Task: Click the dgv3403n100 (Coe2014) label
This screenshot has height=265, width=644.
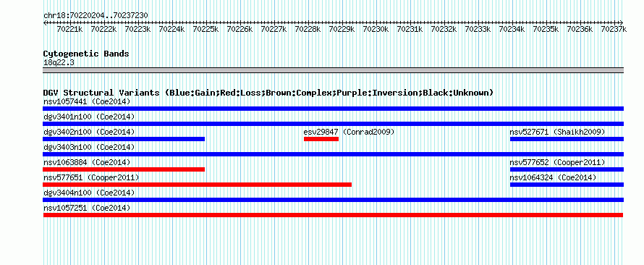Action: [x=89, y=147]
